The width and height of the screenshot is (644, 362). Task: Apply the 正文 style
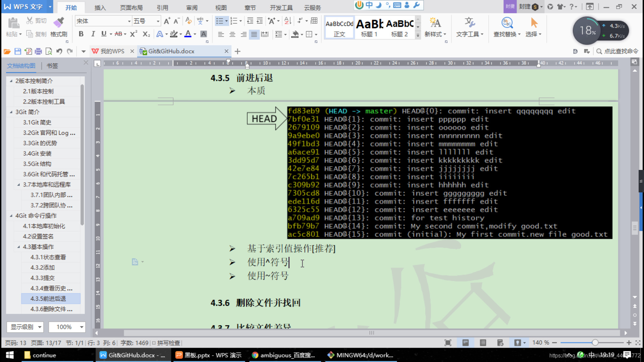pos(339,27)
